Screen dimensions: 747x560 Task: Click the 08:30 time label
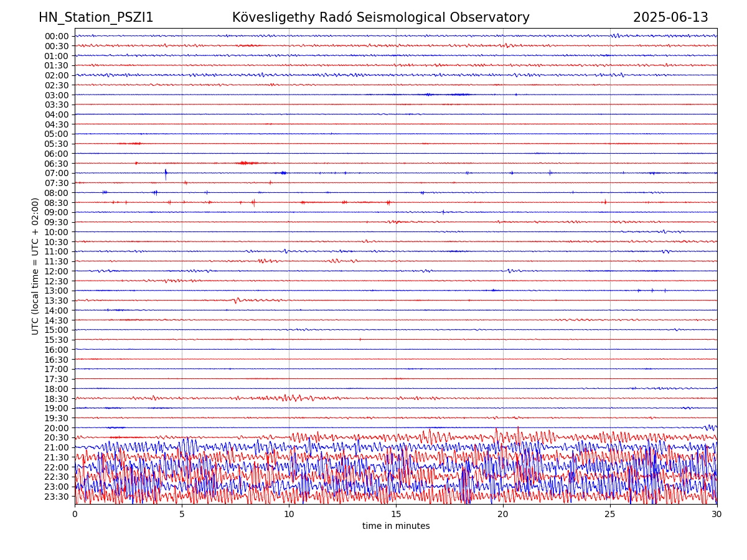click(x=56, y=203)
